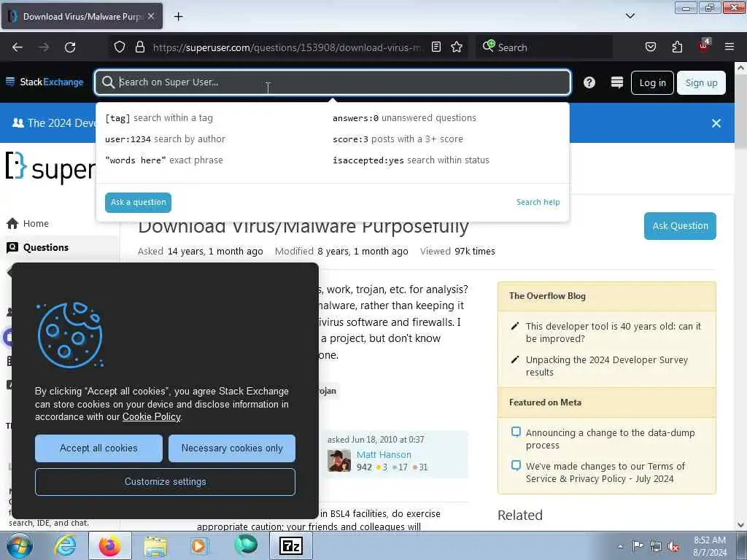Click the muted volume tray icon
747x560 pixels.
673,547
